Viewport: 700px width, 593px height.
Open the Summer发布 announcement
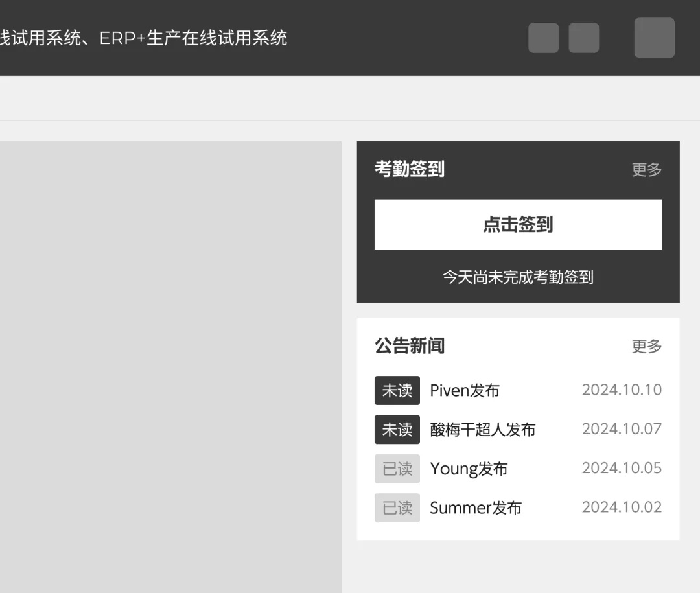pyautogui.click(x=476, y=507)
